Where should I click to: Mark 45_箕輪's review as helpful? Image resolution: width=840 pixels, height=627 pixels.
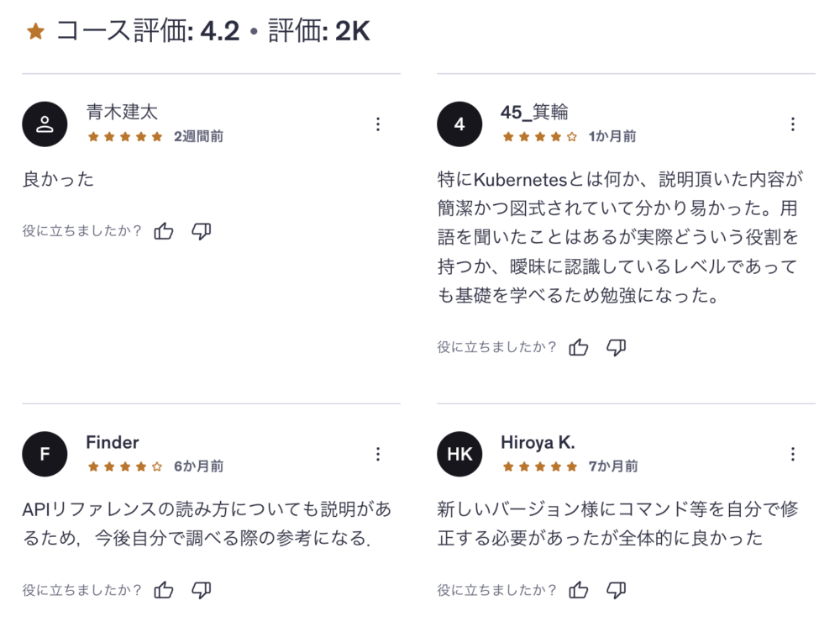pyautogui.click(x=579, y=347)
